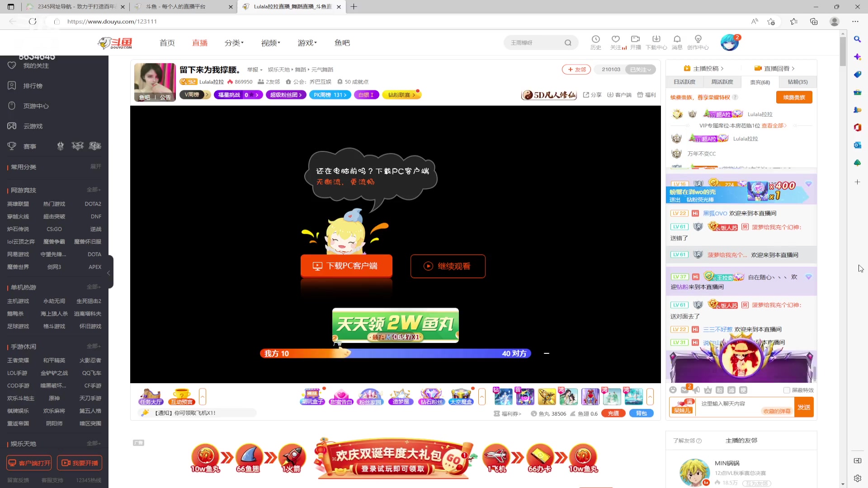868x488 pixels.
Task: Expand the gift bar chevron arrow
Action: (651, 396)
